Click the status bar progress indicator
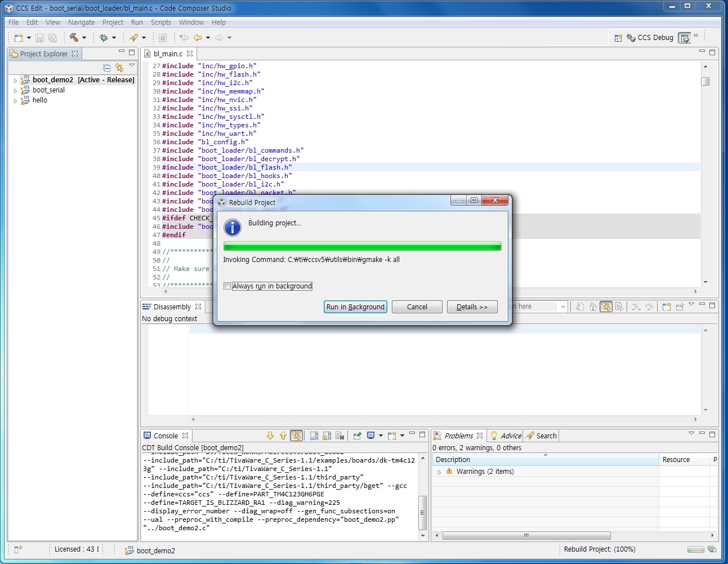Image resolution: width=728 pixels, height=564 pixels. [x=695, y=549]
